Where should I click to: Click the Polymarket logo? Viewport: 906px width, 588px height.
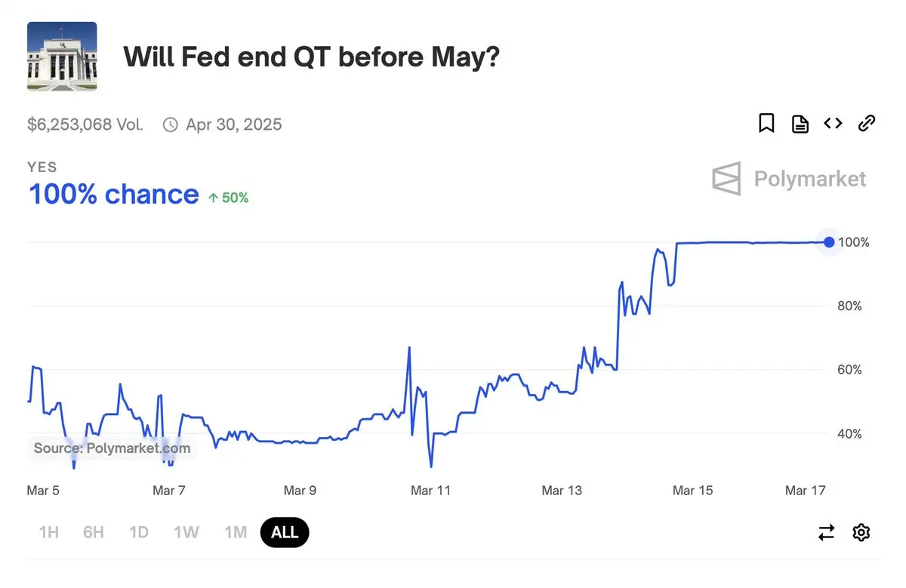tap(789, 179)
